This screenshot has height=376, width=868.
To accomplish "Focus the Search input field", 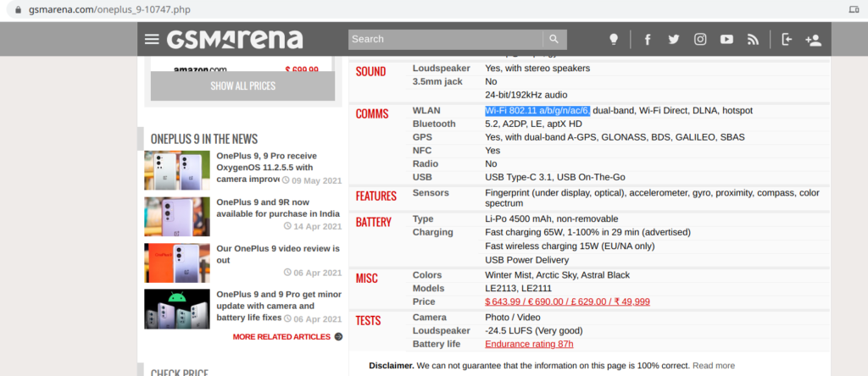I will click(446, 39).
